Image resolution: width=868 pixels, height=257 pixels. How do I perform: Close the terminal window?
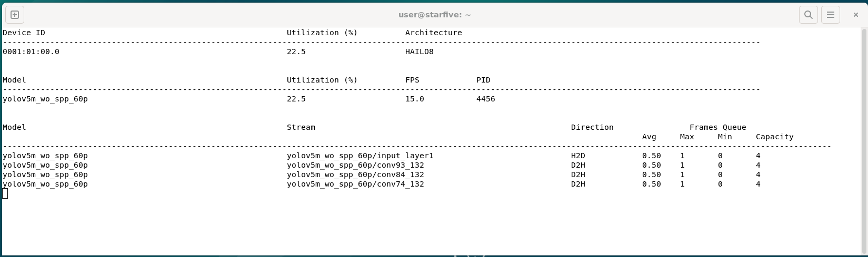click(x=855, y=15)
